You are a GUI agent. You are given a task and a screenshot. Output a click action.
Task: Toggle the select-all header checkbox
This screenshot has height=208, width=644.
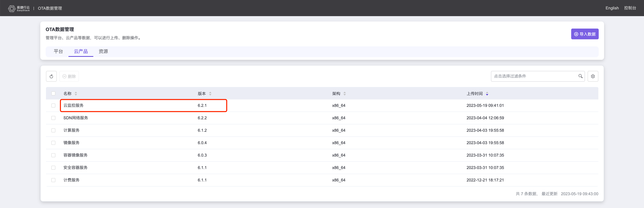[53, 93]
